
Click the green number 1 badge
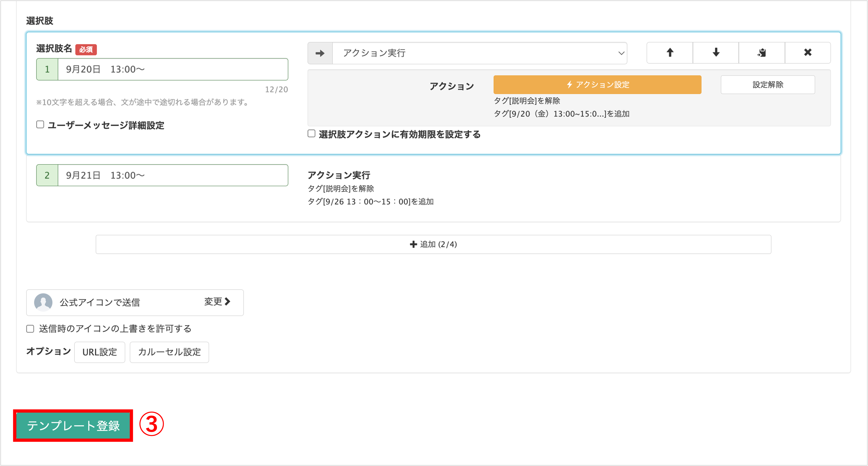(47, 69)
